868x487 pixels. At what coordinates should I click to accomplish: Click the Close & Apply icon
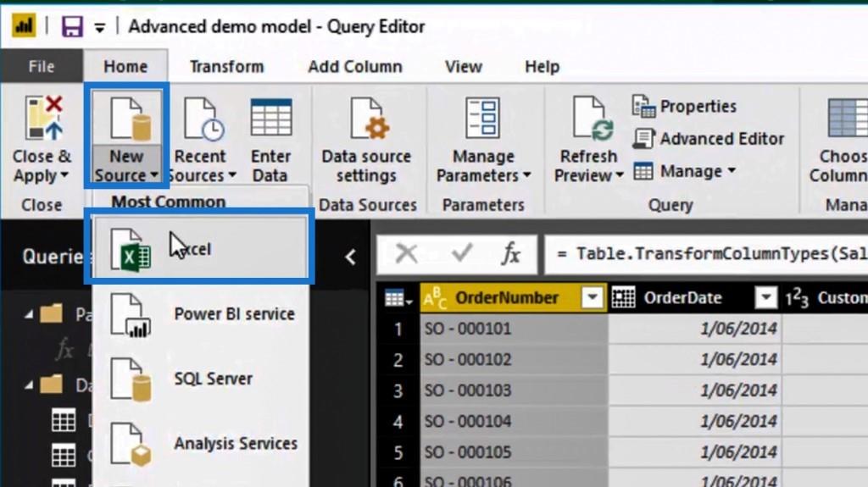point(43,118)
